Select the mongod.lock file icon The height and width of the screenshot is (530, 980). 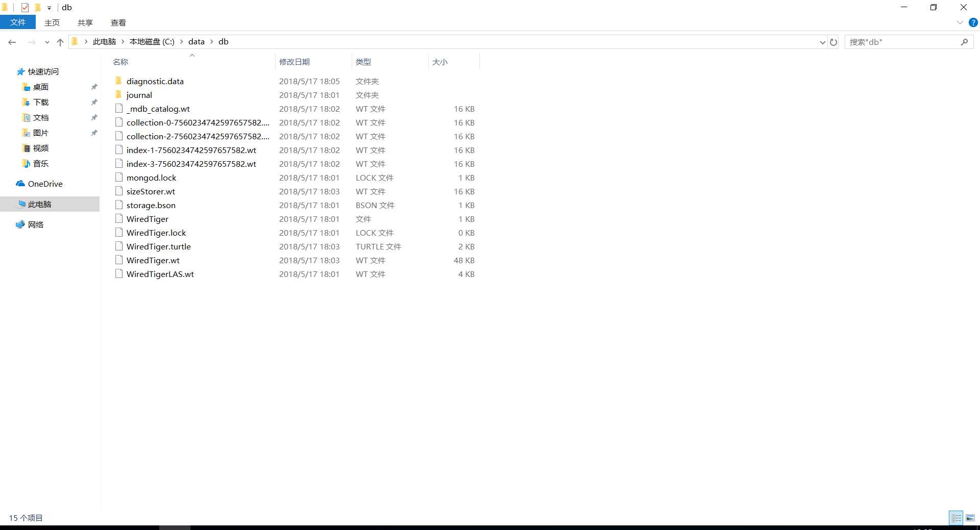pos(119,177)
